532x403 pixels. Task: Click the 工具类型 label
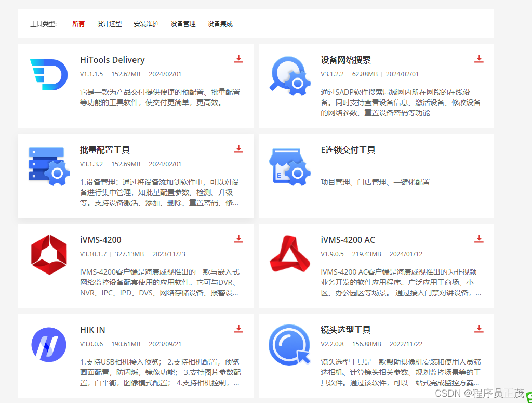click(44, 24)
